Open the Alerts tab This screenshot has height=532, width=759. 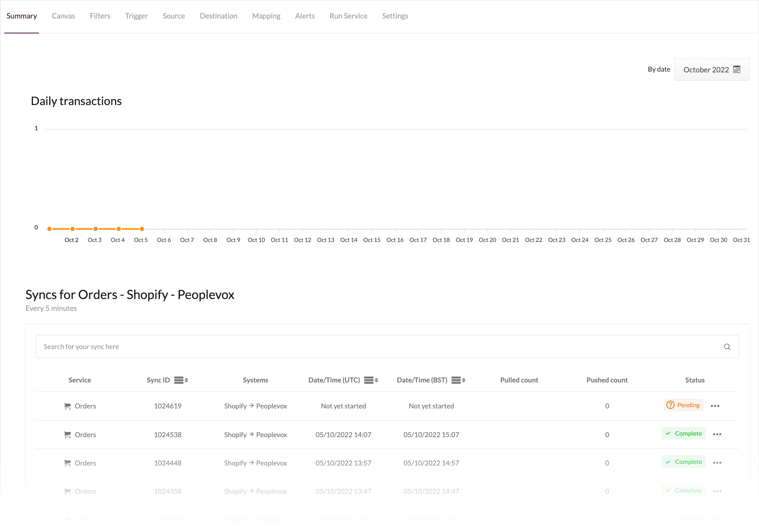coord(305,16)
